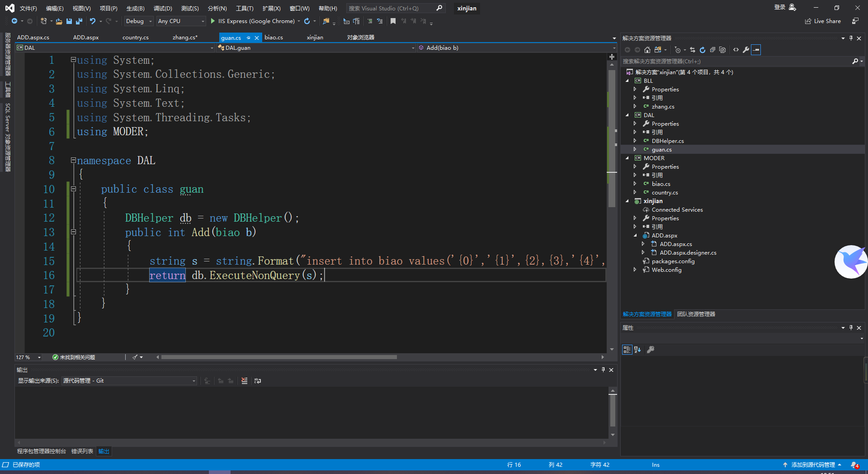
Task: Sync with active document in Solution Explorer
Action: (x=693, y=50)
